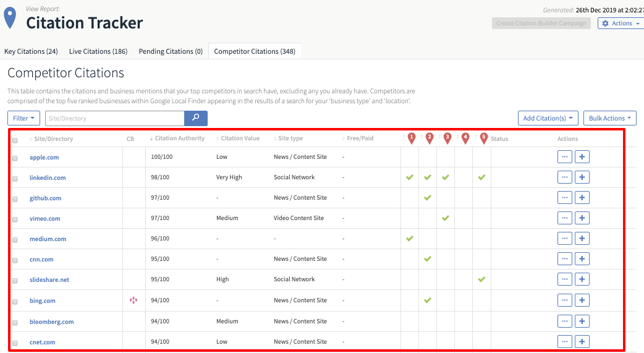Check the linkedin.com row checkbox

pyautogui.click(x=15, y=179)
